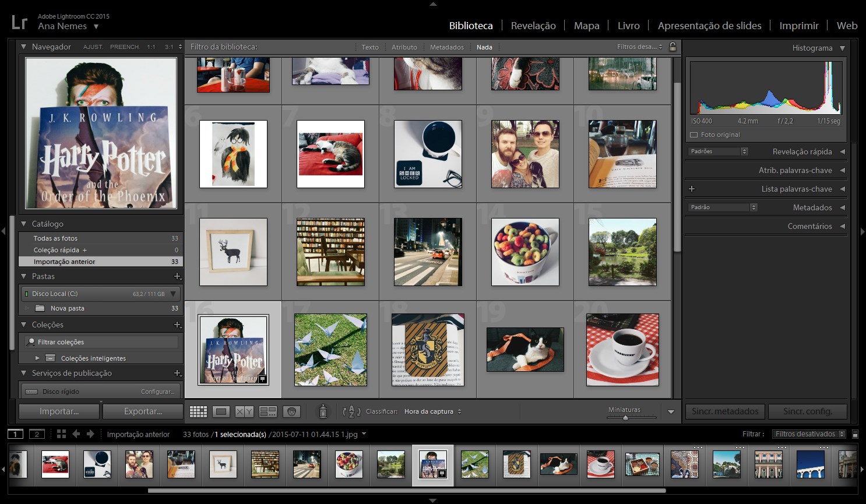Open the Livro module
866x504 pixels.
click(x=628, y=26)
